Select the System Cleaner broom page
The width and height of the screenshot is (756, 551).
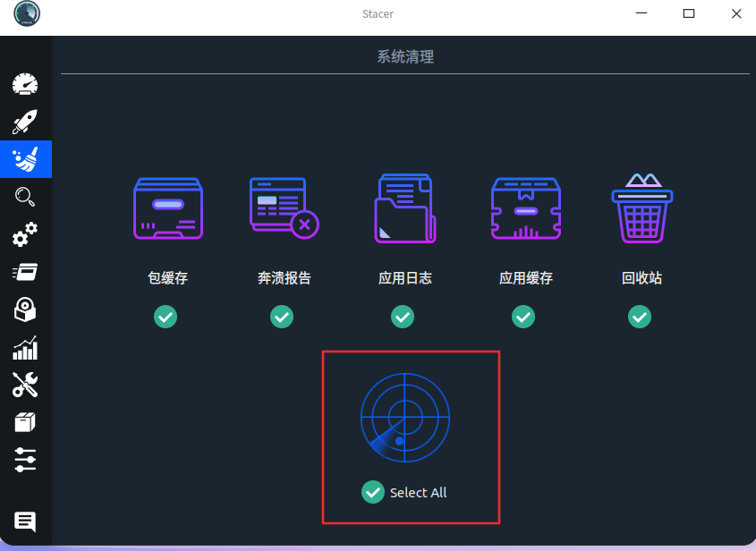[26, 159]
